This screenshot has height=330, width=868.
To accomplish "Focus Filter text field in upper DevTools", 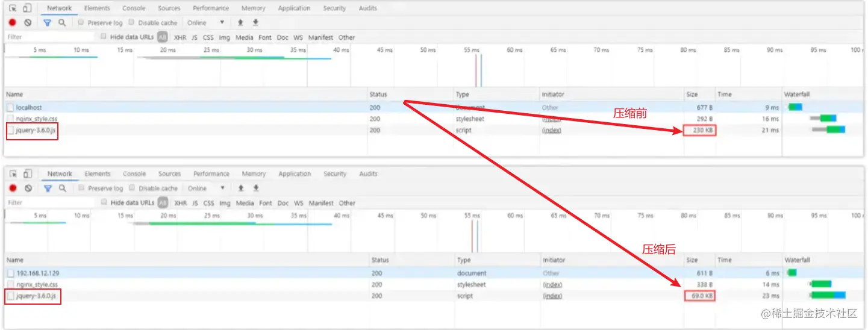I will [x=49, y=37].
